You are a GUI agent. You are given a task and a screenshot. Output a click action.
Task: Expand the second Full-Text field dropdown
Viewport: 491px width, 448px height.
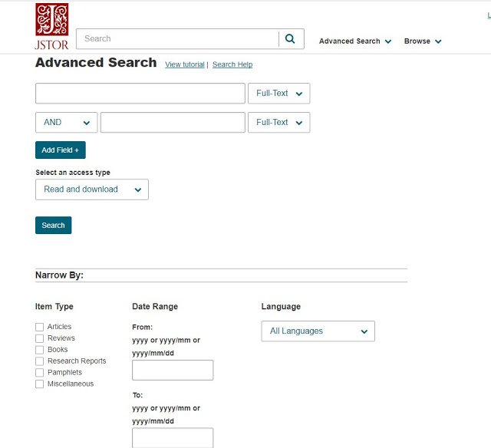tap(279, 123)
